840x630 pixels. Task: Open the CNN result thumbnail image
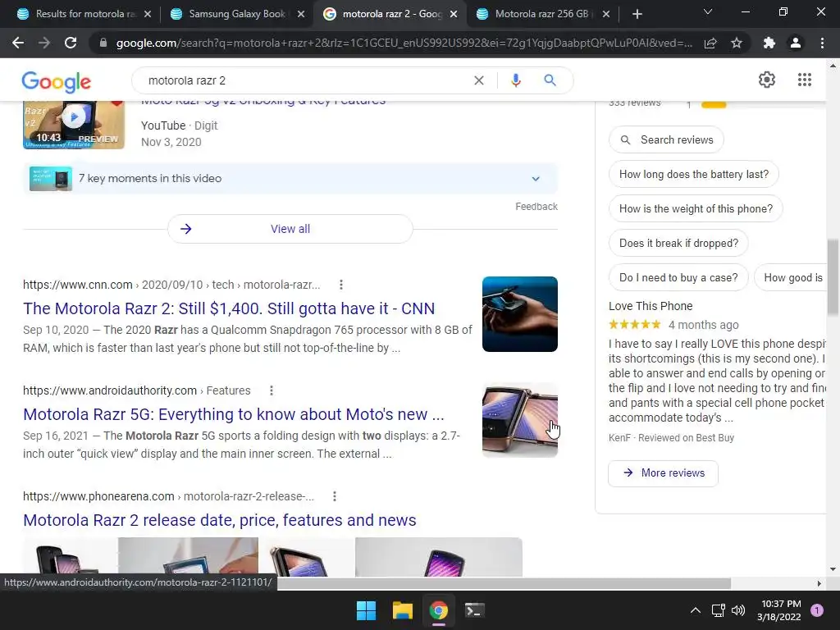[519, 314]
